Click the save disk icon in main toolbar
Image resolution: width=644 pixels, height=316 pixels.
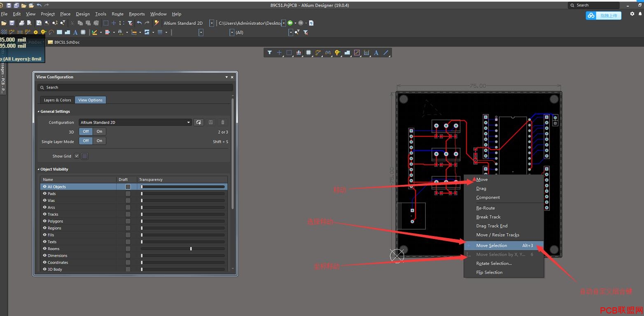tap(12, 23)
